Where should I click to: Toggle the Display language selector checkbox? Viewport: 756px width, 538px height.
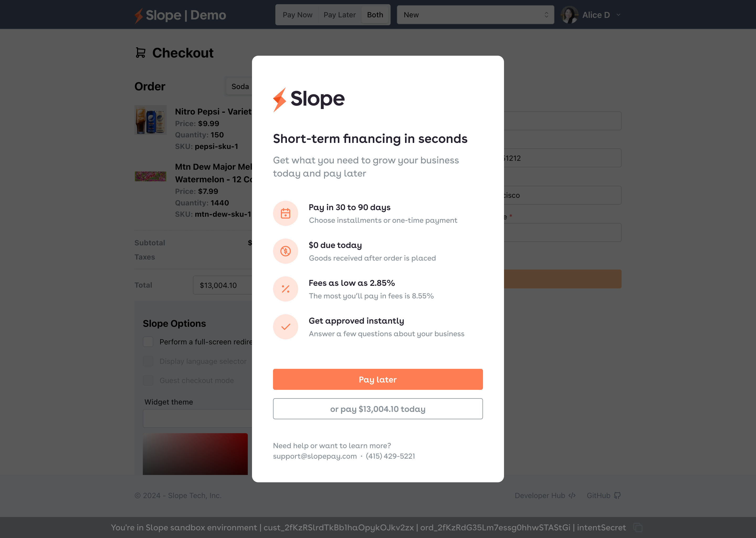148,361
